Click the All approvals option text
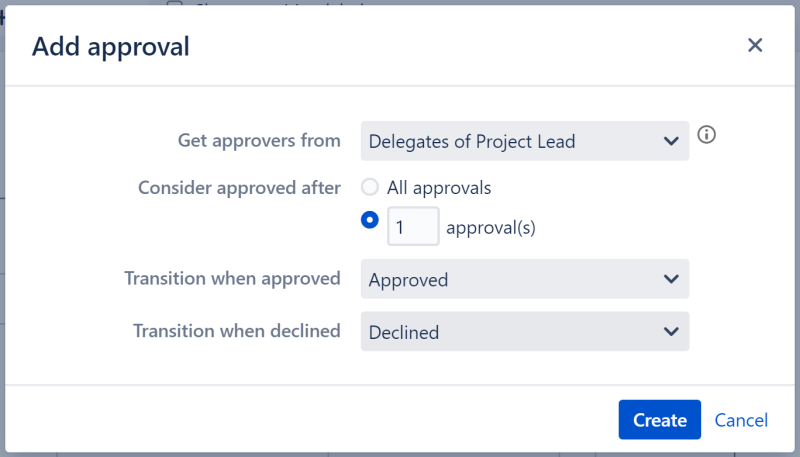This screenshot has height=457, width=800. [439, 188]
